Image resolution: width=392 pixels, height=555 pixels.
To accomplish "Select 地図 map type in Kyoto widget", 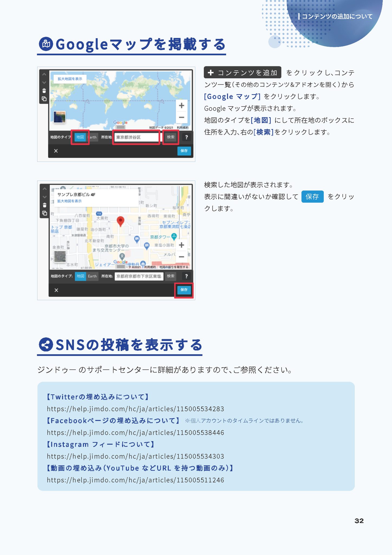I will [x=80, y=276].
